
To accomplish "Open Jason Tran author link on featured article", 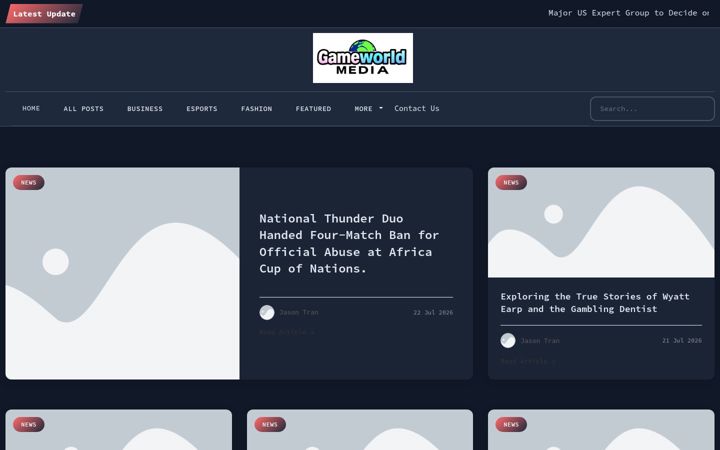I will pyautogui.click(x=299, y=312).
